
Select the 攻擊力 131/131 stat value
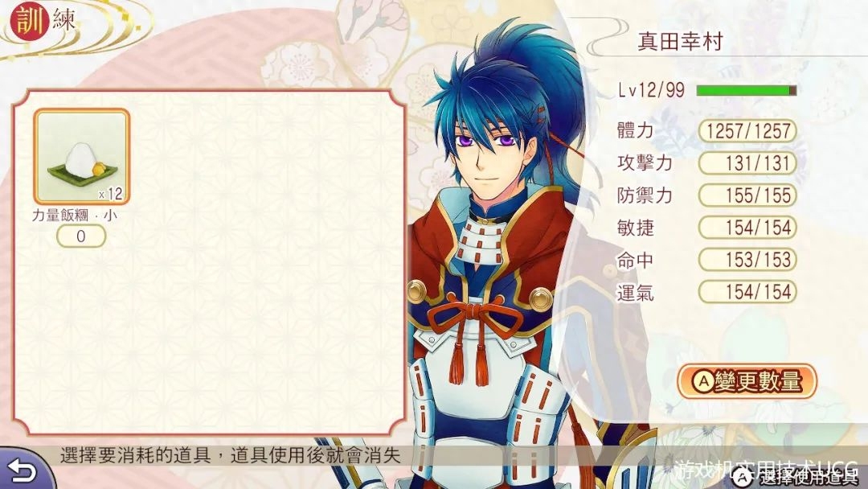(x=747, y=163)
